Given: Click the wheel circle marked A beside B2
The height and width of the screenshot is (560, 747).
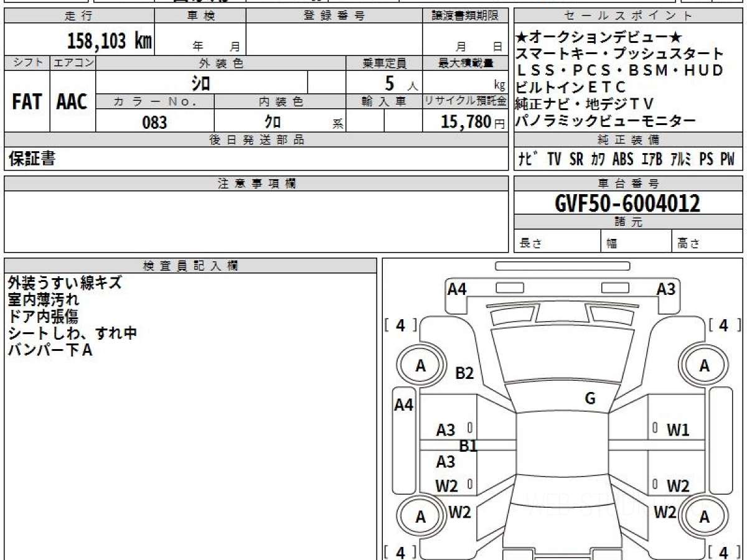Looking at the screenshot, I should [421, 366].
